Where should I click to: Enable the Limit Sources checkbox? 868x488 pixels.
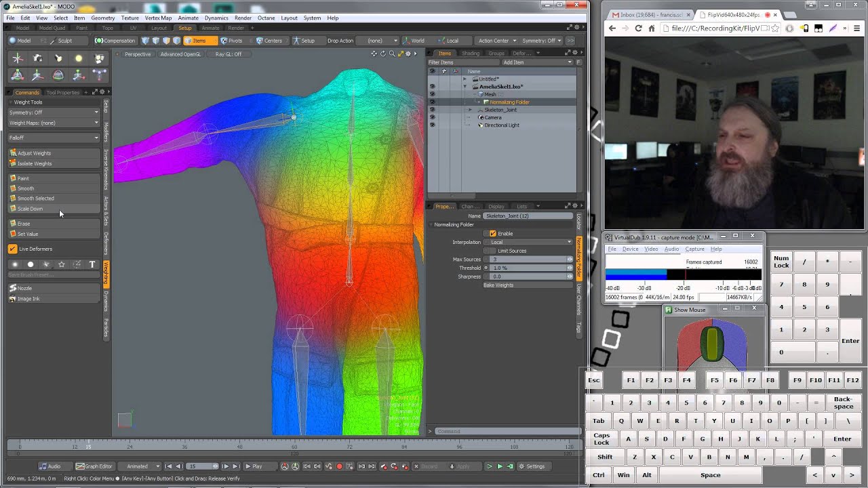point(493,251)
